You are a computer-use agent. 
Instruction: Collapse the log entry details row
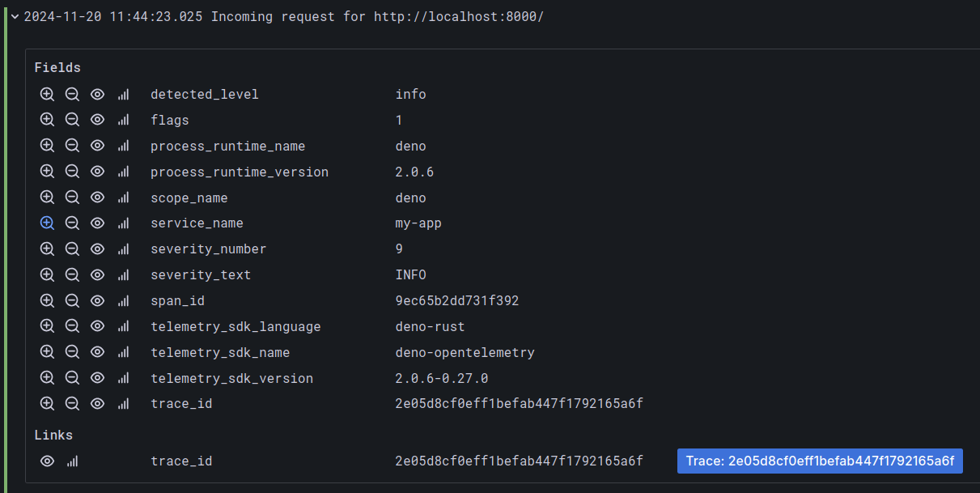pos(15,16)
